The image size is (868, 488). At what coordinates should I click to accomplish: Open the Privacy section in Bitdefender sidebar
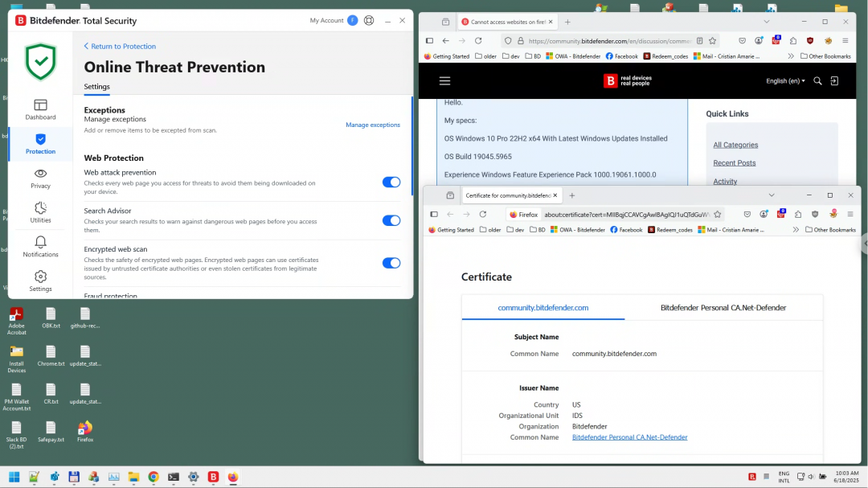(40, 178)
